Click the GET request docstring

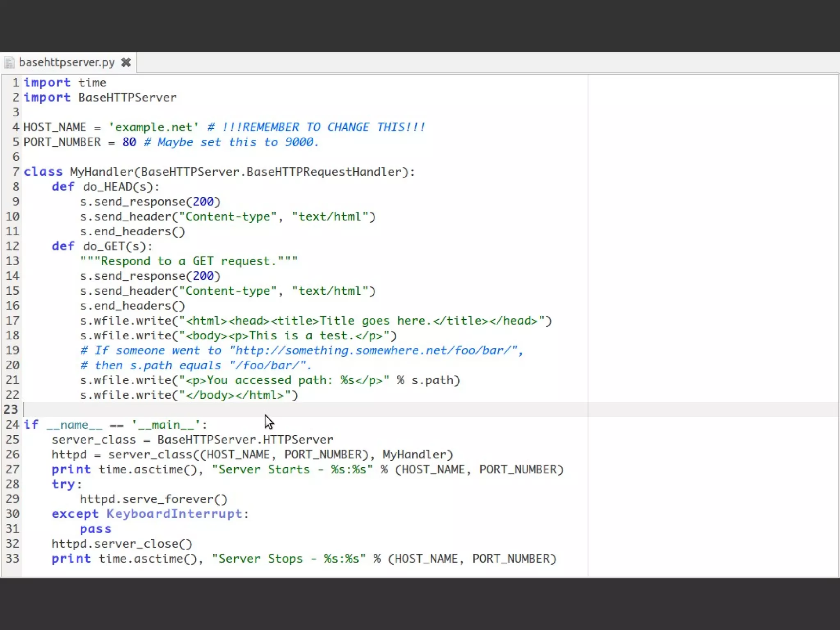coord(189,261)
